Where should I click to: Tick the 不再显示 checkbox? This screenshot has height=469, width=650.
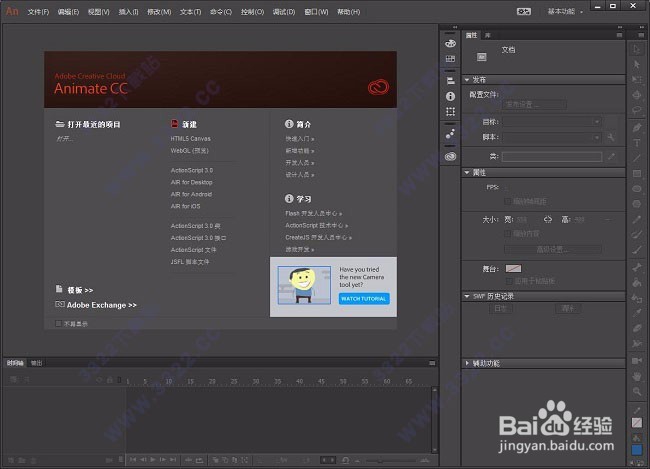58,323
